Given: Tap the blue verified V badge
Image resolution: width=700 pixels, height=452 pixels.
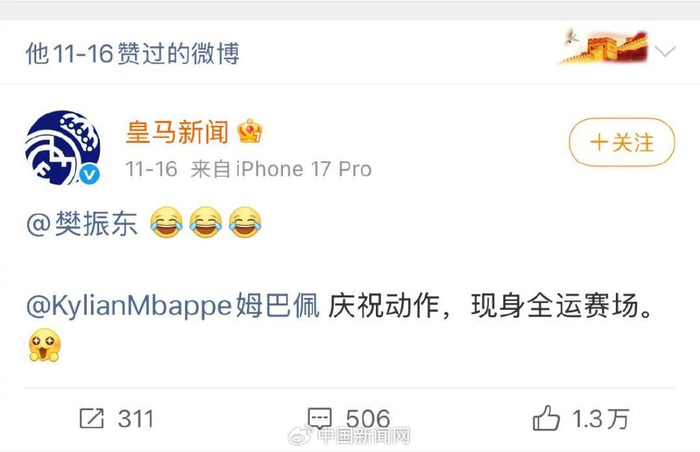Looking at the screenshot, I should 89,174.
